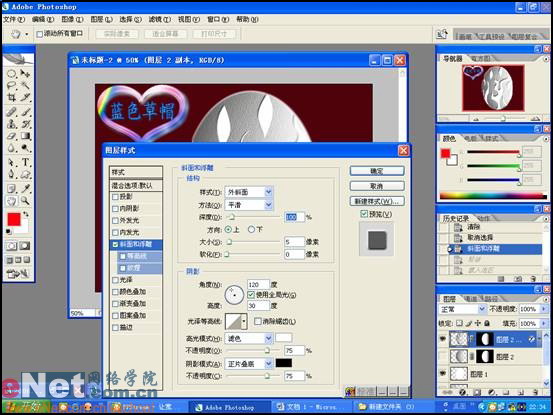Select the Custom Shape tool

(x=25, y=175)
